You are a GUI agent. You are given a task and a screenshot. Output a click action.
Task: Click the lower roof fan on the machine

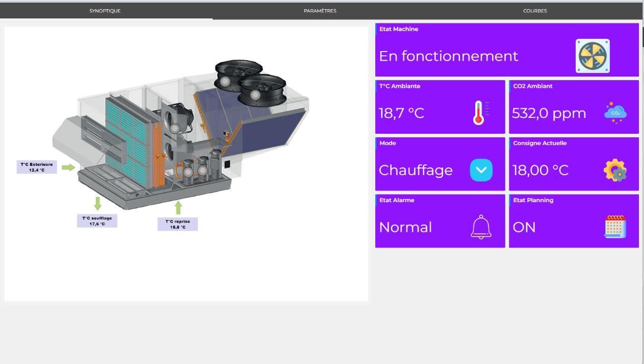[x=262, y=89]
